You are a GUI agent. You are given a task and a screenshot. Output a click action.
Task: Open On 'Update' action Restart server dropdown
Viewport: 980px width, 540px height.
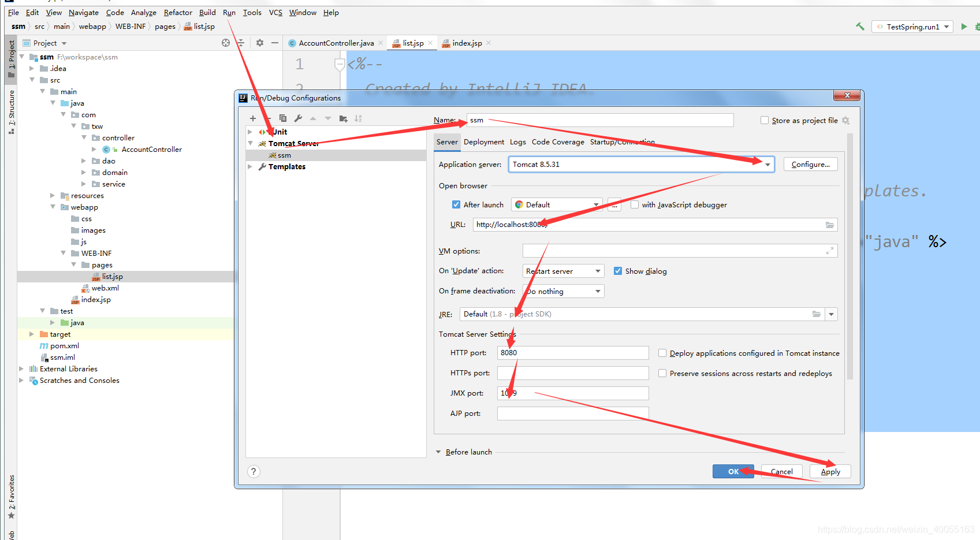pos(563,271)
